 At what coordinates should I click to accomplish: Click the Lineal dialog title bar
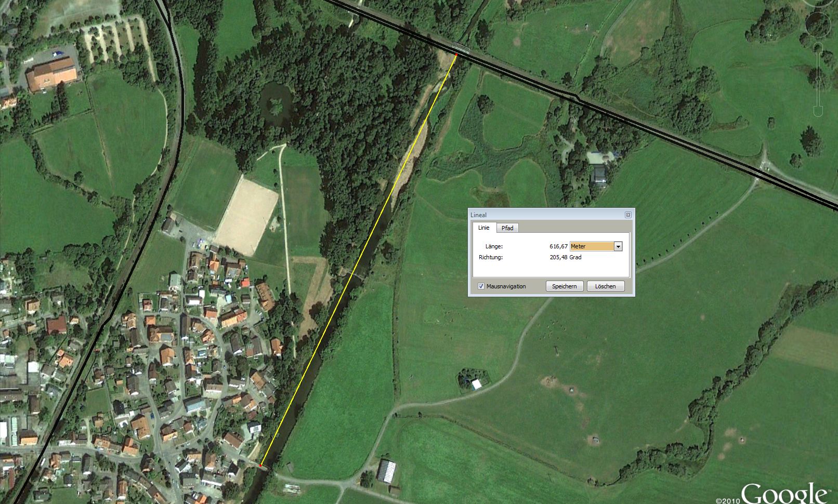[546, 215]
